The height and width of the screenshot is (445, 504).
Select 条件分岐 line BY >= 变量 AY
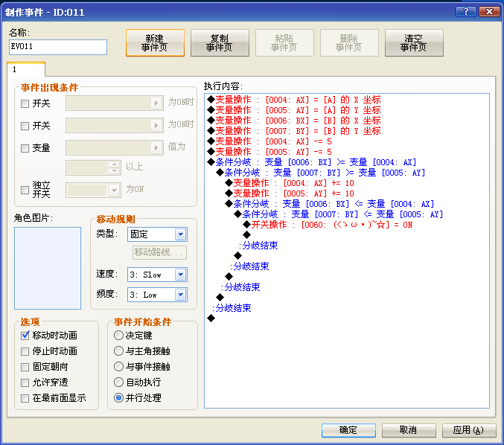coord(320,173)
